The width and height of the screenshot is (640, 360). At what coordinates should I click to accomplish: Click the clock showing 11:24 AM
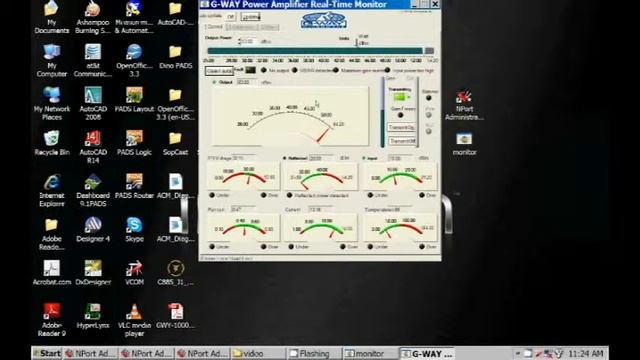[x=585, y=353]
